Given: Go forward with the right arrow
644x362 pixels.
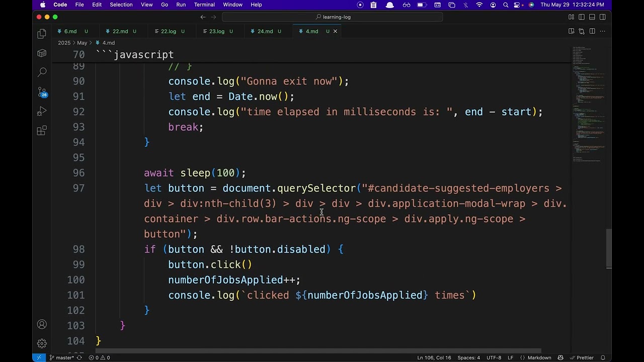Looking at the screenshot, I should pos(213,17).
